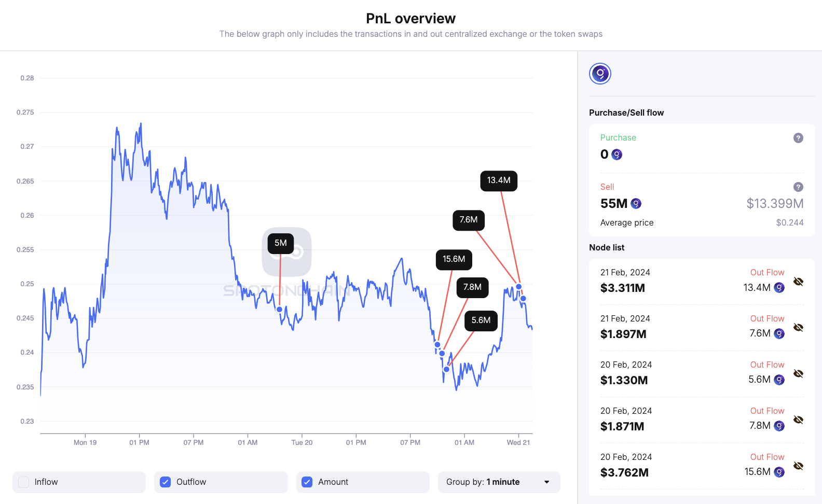
Task: Select the 5M outflow chart label
Action: click(x=281, y=243)
